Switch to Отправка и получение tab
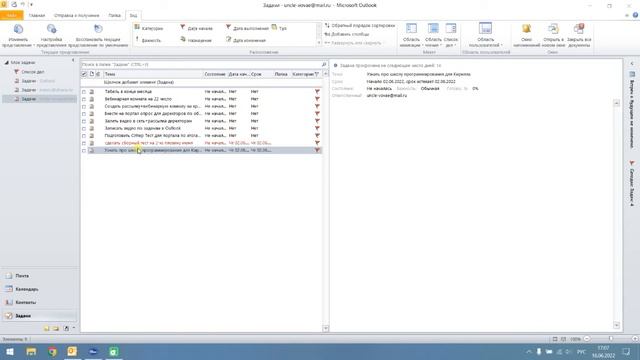The width and height of the screenshot is (640, 360). pos(76,16)
